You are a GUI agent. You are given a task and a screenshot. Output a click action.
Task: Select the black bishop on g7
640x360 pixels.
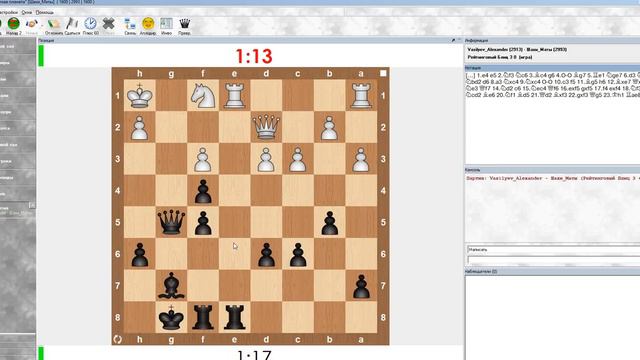click(171, 285)
